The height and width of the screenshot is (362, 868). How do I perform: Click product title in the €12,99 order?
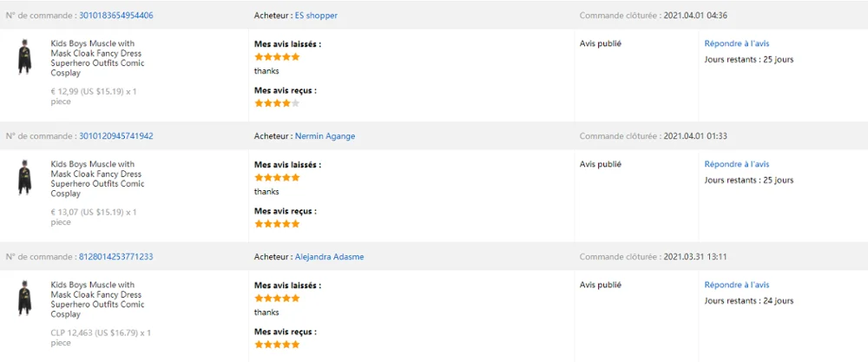97,58
